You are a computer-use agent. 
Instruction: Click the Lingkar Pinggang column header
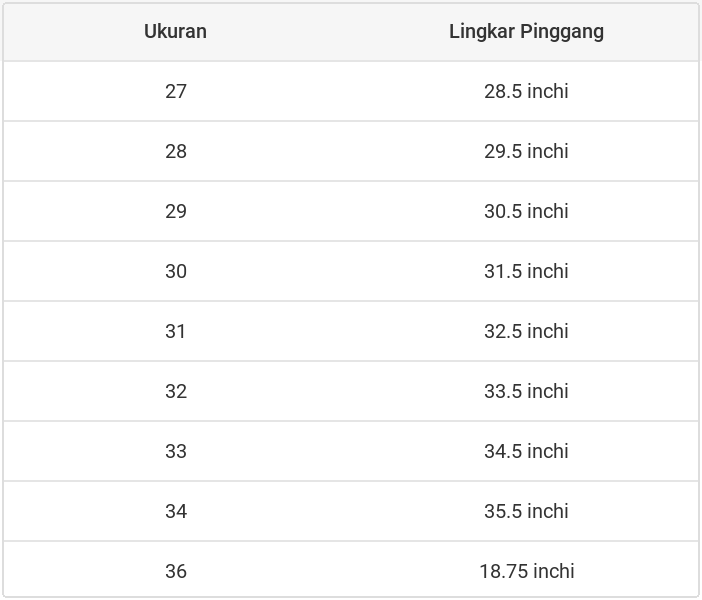pos(526,31)
